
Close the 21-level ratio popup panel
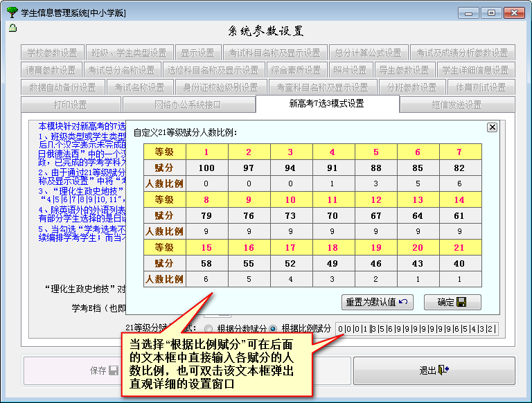492,127
